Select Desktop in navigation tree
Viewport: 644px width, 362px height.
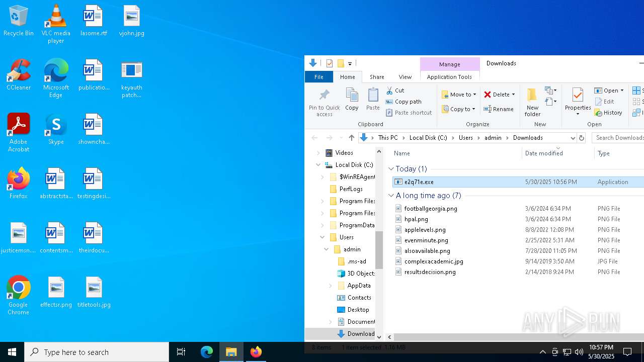point(358,310)
